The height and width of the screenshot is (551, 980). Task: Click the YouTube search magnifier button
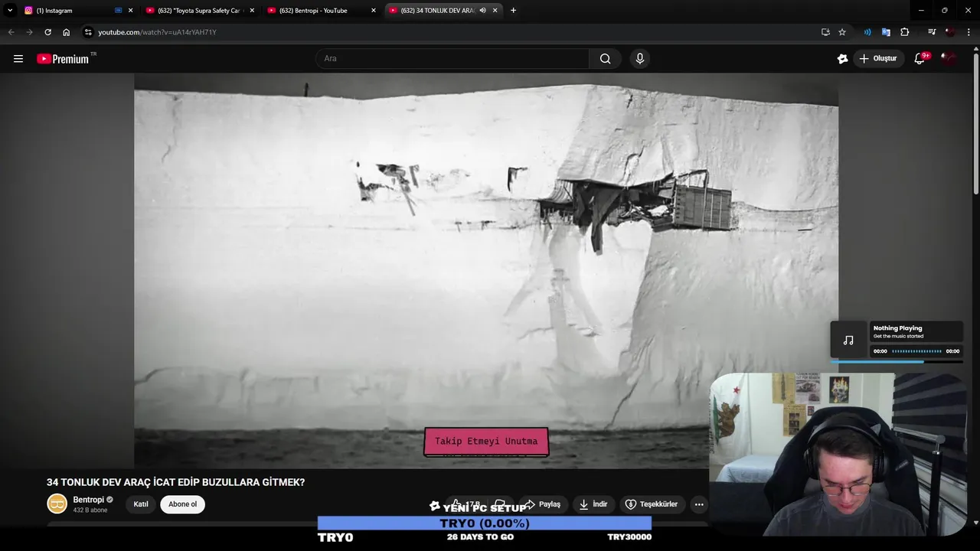click(605, 59)
